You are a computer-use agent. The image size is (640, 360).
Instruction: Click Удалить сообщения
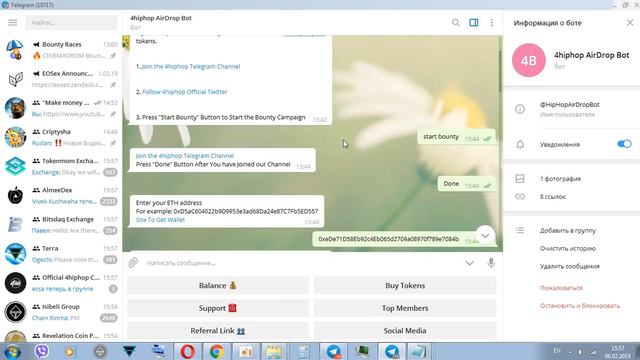[x=569, y=266]
